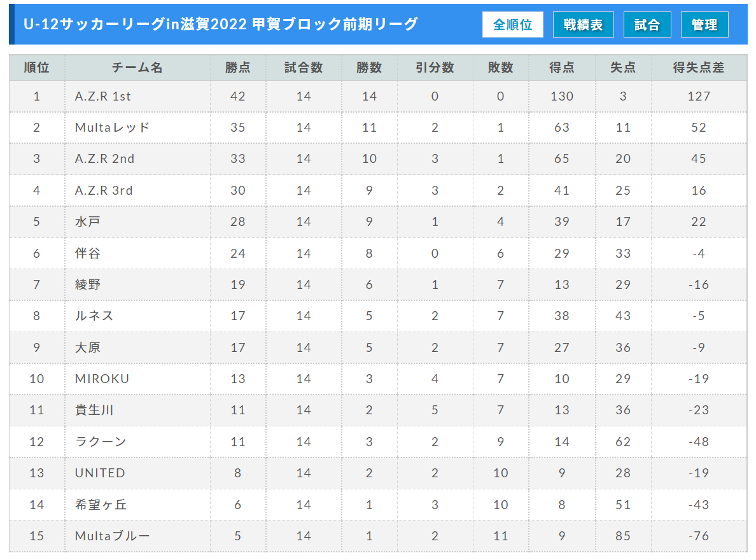
Task: Open the 管理 tab
Action: click(704, 25)
